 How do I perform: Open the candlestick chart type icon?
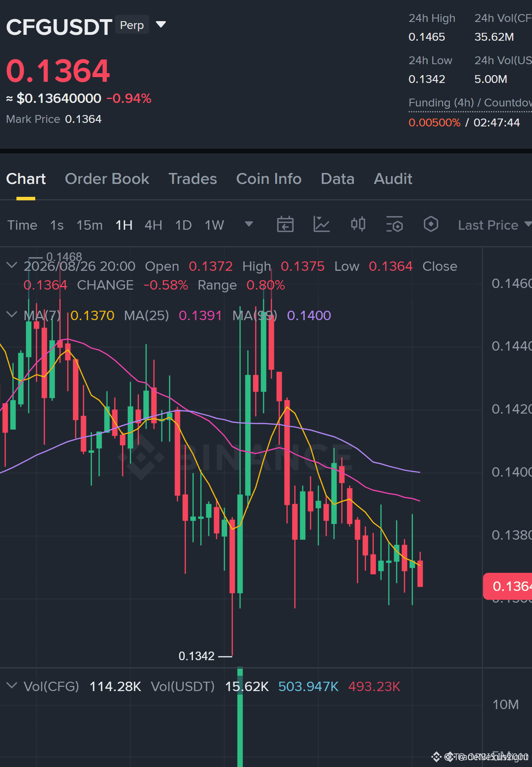(x=358, y=224)
